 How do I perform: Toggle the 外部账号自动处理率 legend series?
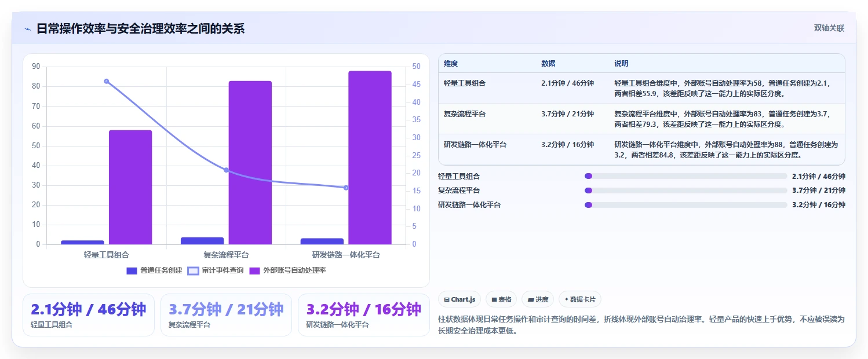point(287,270)
